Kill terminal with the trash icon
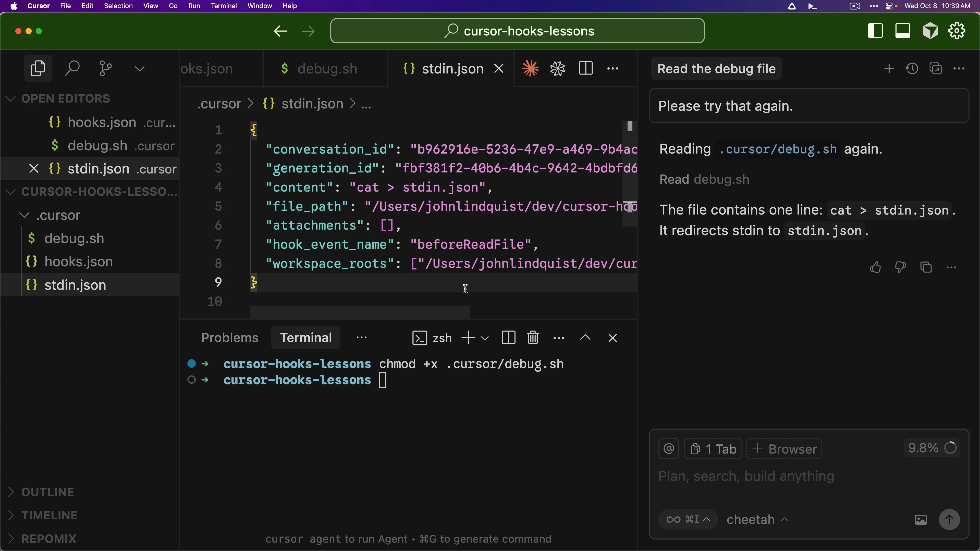Screen dimensions: 980x551 click(x=533, y=338)
